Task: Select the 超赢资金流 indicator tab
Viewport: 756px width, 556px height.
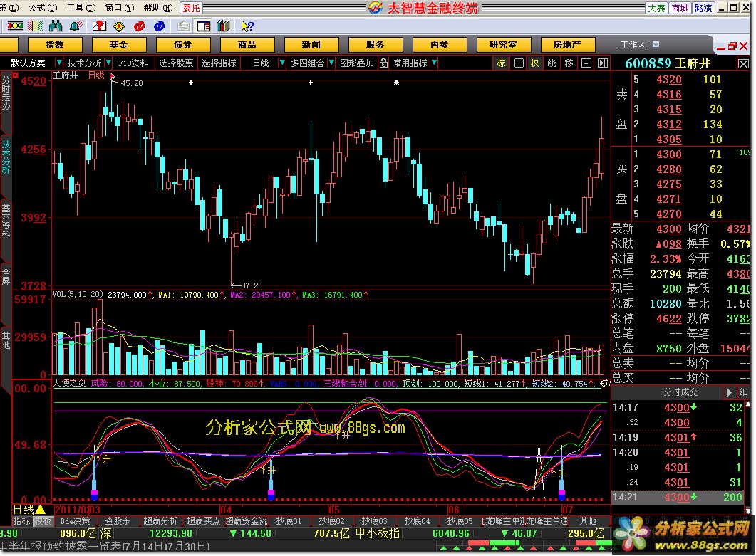Action: pos(247,521)
